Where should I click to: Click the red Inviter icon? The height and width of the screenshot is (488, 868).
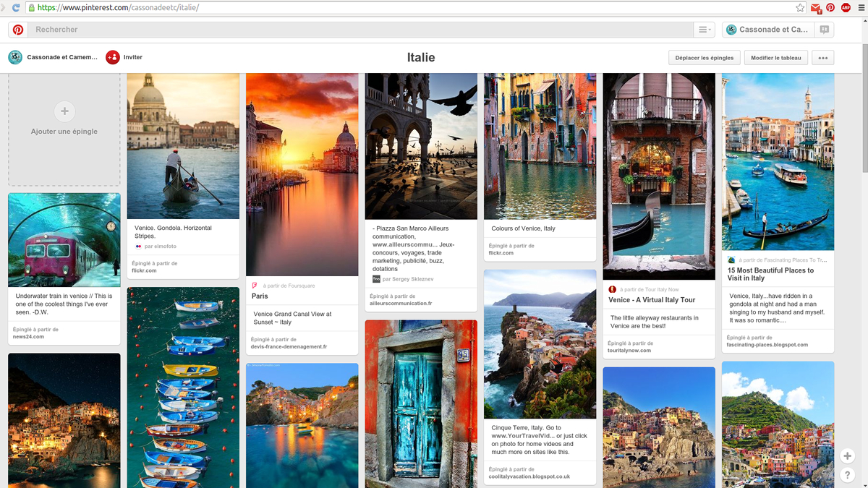[x=113, y=57]
